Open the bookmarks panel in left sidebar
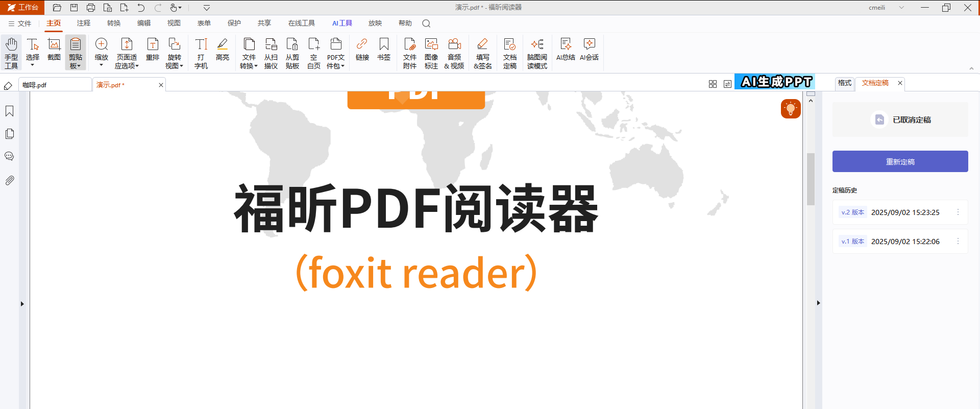 tap(9, 111)
